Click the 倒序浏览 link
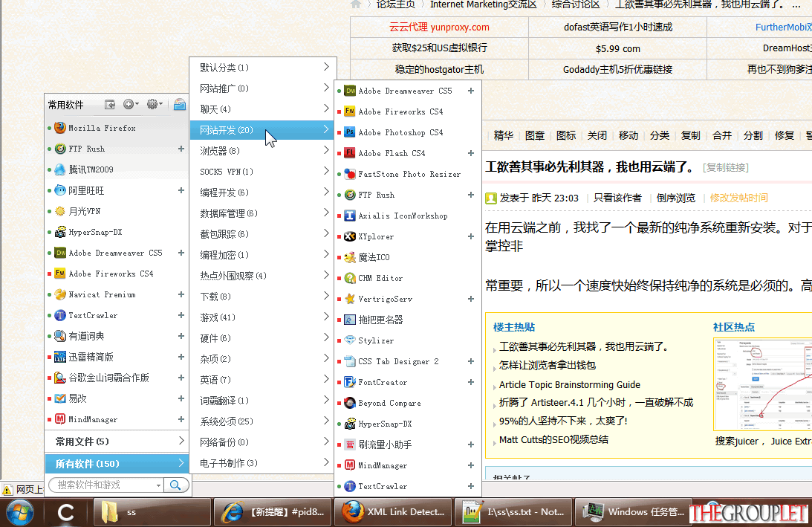 [x=676, y=198]
